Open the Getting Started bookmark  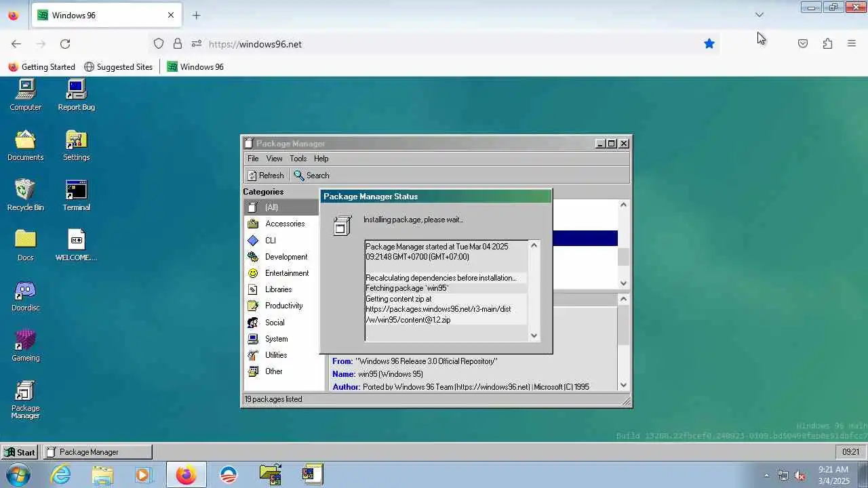coord(41,67)
